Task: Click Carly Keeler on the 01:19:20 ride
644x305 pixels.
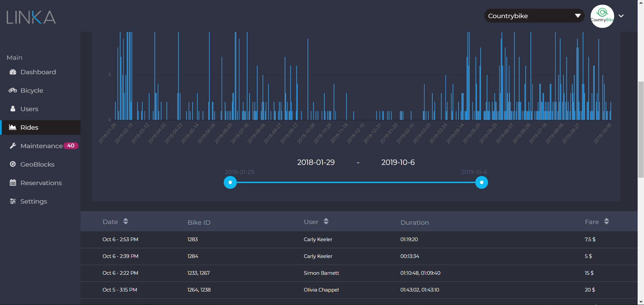Action: (318, 239)
